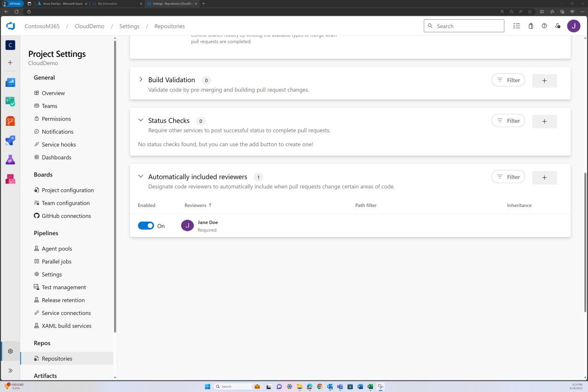Viewport: 588px width, 392px height.
Task: Collapse Automatically included reviewers section
Action: click(x=141, y=176)
